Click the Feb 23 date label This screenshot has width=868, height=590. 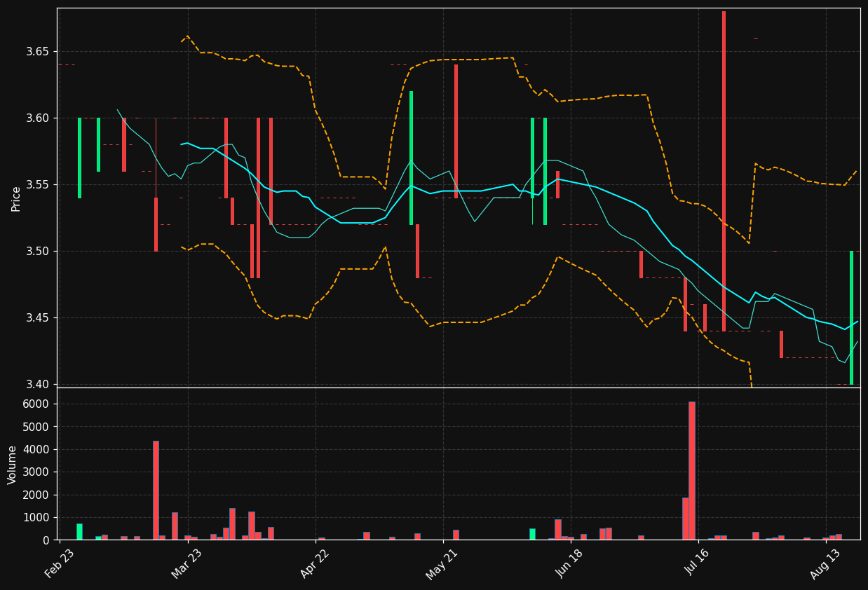tap(60, 563)
